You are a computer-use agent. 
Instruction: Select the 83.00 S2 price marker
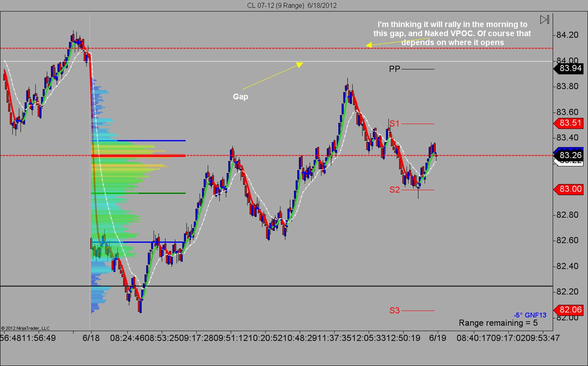569,189
